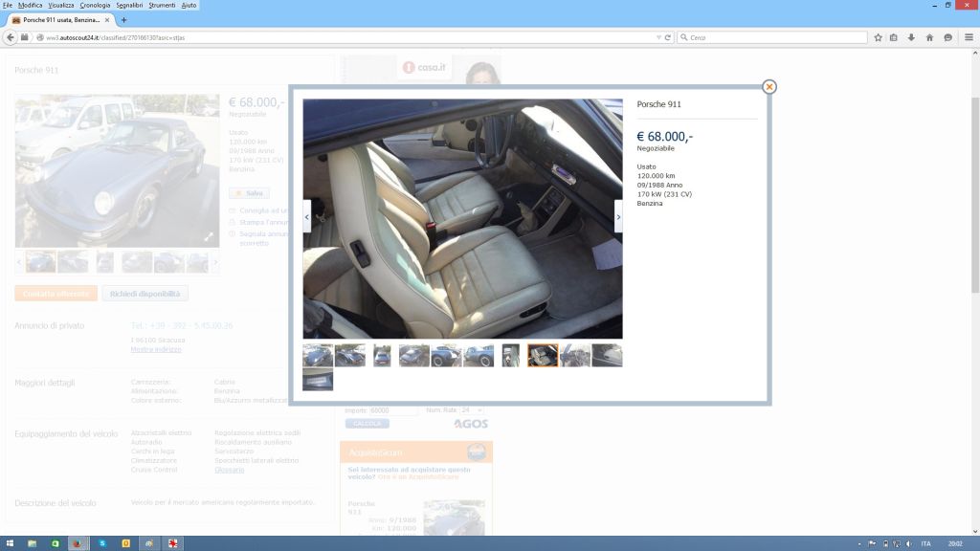
Task: Open the bookmarks list icon
Action: tap(894, 37)
